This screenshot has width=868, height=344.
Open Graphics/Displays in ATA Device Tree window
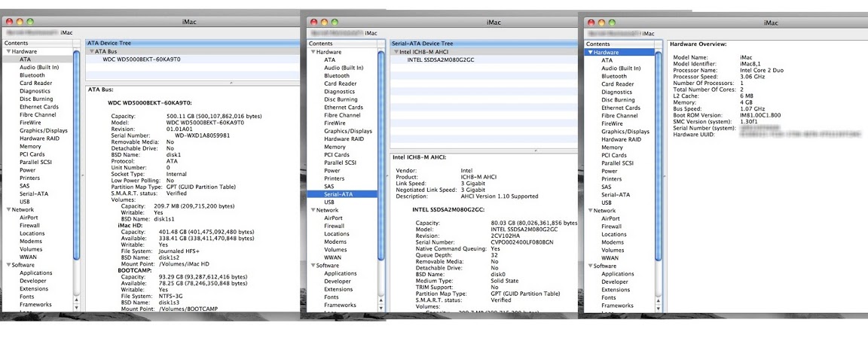pyautogui.click(x=44, y=130)
